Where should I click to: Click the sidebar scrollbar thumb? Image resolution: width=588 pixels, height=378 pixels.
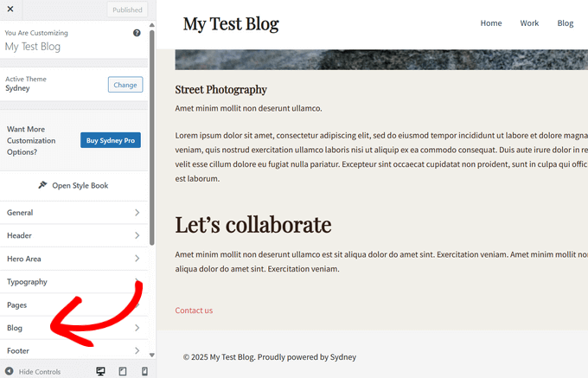click(x=152, y=138)
